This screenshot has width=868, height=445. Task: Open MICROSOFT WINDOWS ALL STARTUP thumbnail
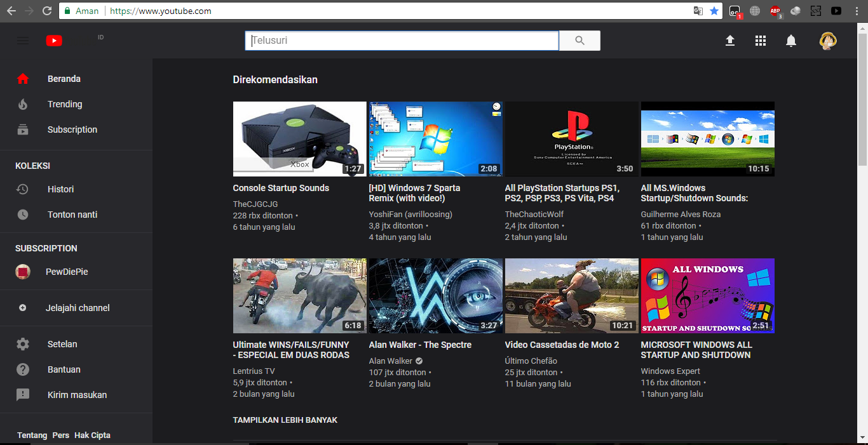[707, 296]
